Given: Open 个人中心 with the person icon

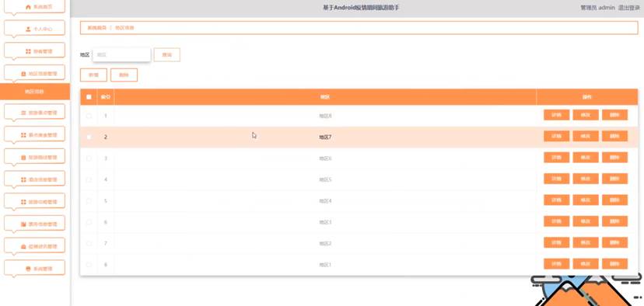Looking at the screenshot, I should (x=34, y=29).
